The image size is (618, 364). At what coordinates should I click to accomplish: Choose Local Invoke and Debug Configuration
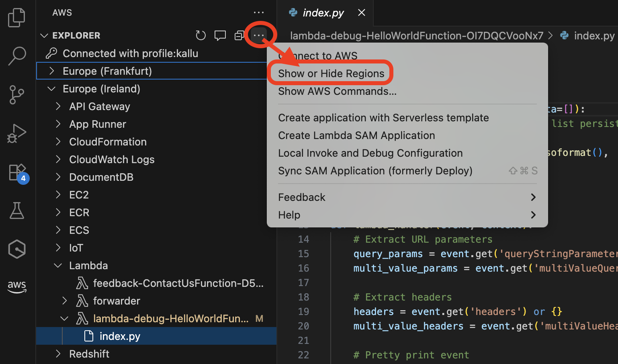pyautogui.click(x=407, y=153)
